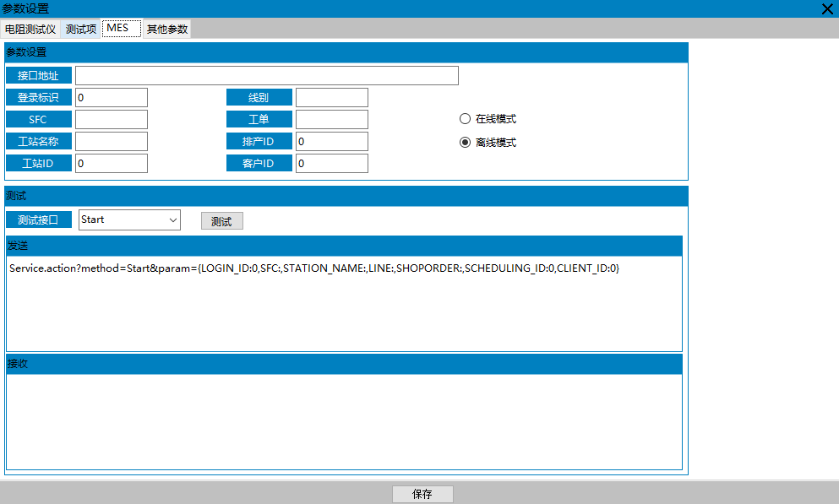The image size is (839, 504).
Task: Focus the 接口地址 input field
Action: click(267, 75)
